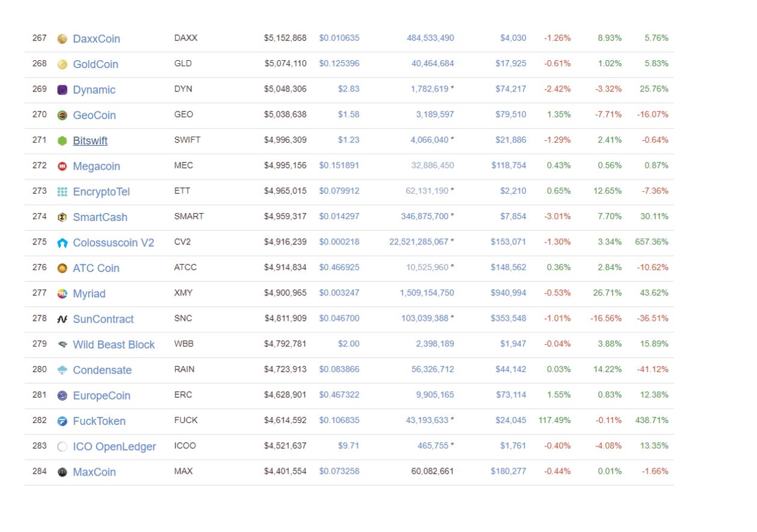The image size is (757, 532).
Task: Click the Wild Beast Block icon
Action: coord(62,345)
